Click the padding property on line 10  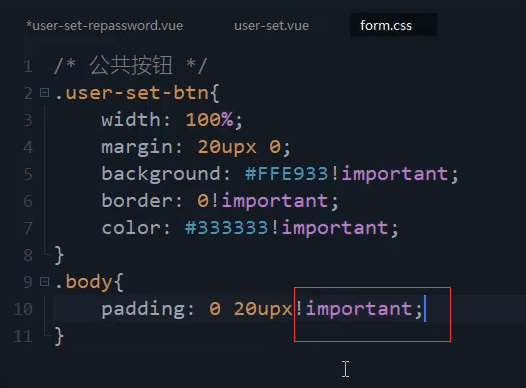pyautogui.click(x=143, y=309)
